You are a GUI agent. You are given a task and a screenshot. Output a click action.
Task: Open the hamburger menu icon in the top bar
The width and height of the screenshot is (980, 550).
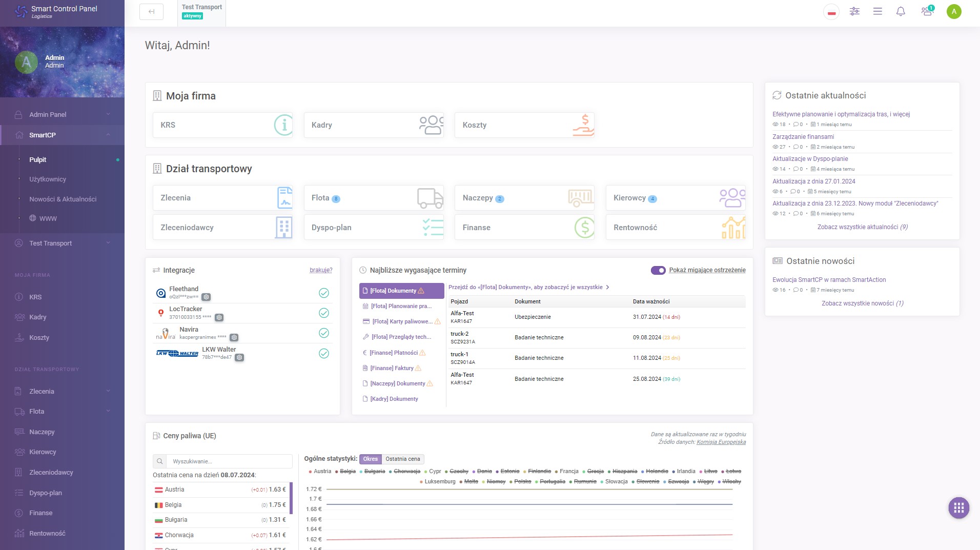(x=877, y=11)
